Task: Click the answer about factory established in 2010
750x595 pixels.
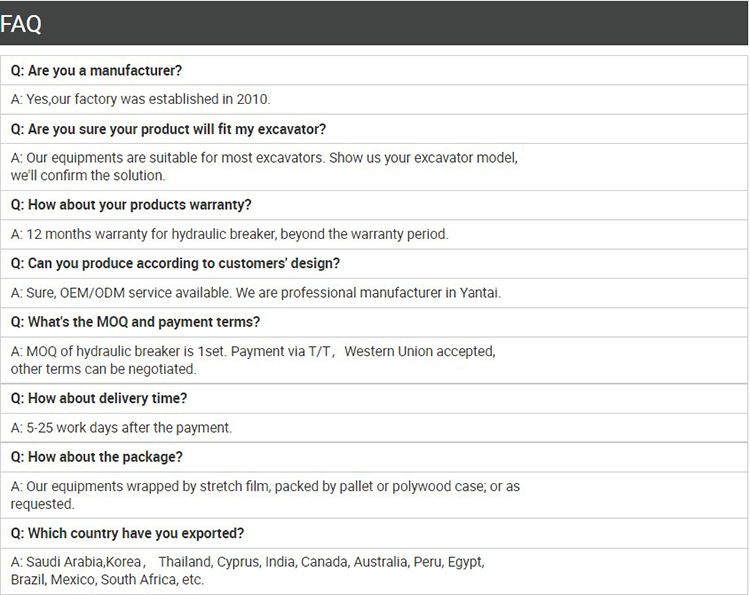Action: pos(140,99)
